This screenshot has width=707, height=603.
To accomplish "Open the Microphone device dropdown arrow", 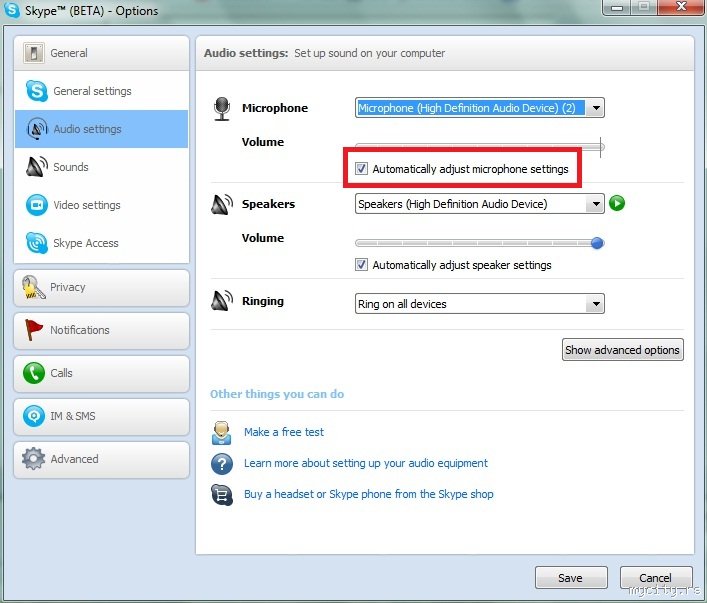I will pos(596,108).
